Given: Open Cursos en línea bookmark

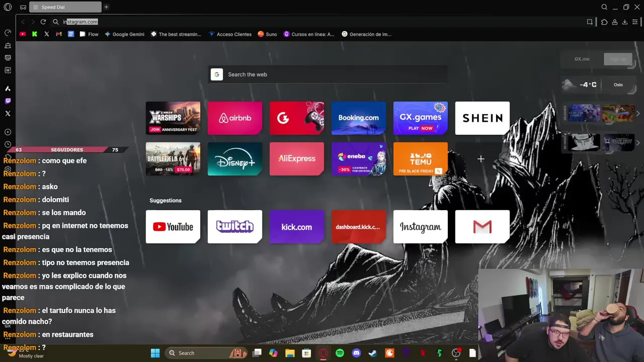Looking at the screenshot, I should click(309, 34).
